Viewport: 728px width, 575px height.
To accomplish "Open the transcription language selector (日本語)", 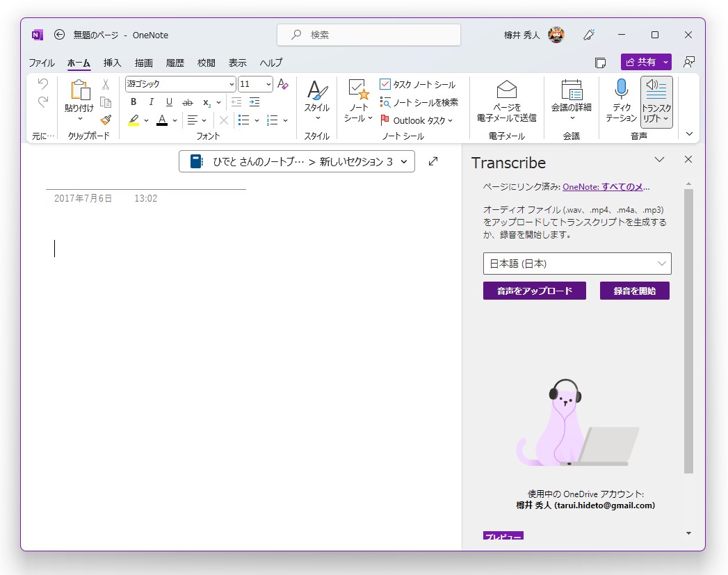I will coord(577,264).
